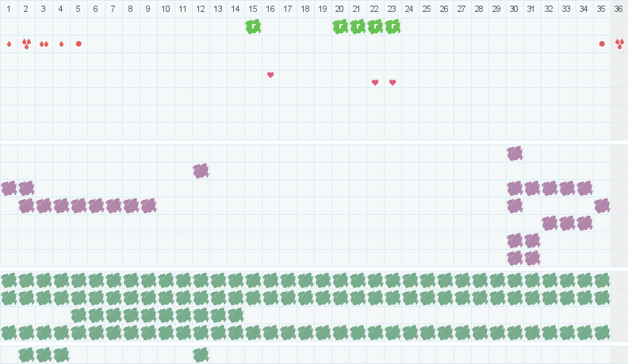Select the topmost purple marker on day 30
Screen dimensions: 628x364
(515, 153)
